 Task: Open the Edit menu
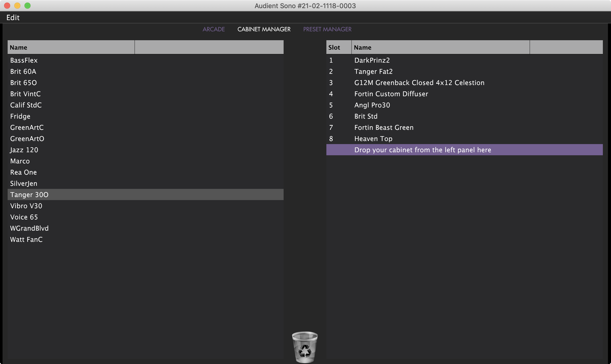[x=13, y=18]
